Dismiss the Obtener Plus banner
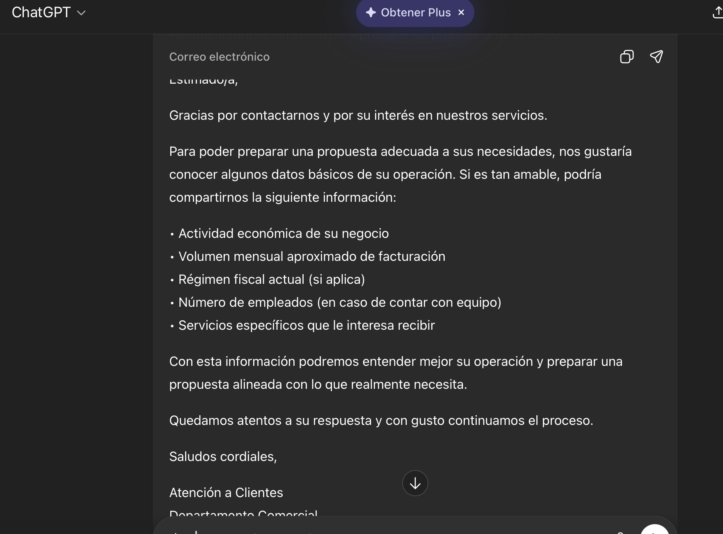This screenshot has width=723, height=534. point(461,13)
